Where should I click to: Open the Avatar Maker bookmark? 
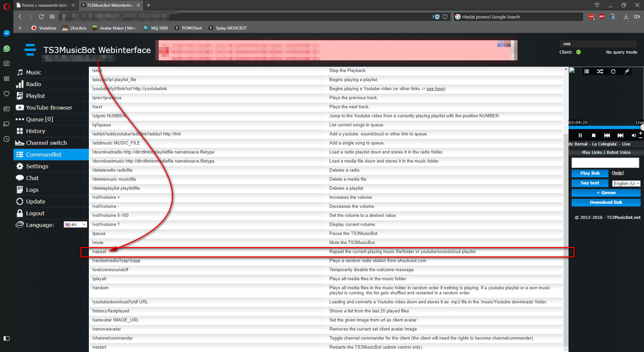pyautogui.click(x=114, y=28)
